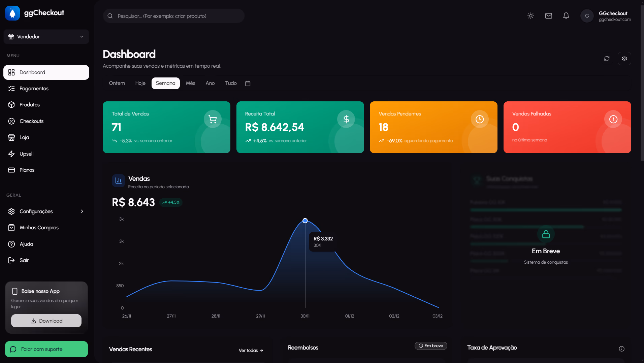Click the 27/11 axis label

[171, 316]
